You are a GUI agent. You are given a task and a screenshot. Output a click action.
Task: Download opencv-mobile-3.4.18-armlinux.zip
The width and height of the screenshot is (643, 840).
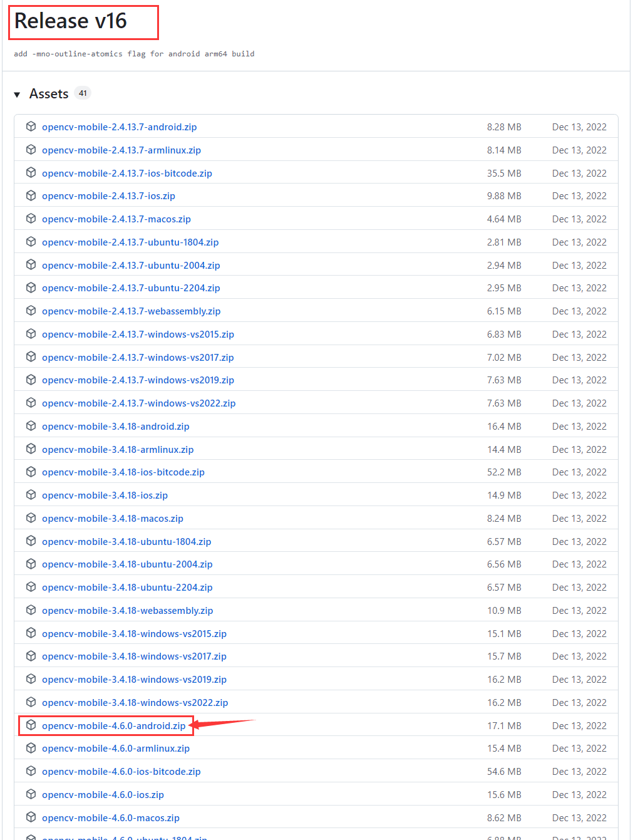pyautogui.click(x=118, y=450)
